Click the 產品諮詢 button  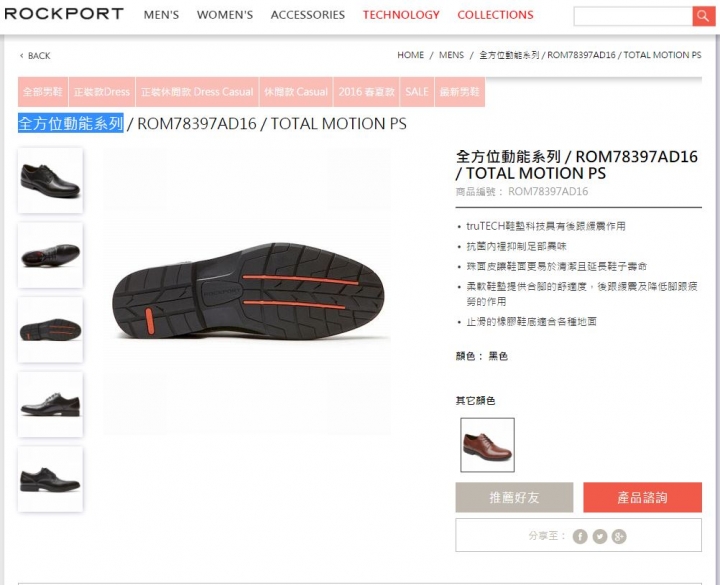[642, 497]
